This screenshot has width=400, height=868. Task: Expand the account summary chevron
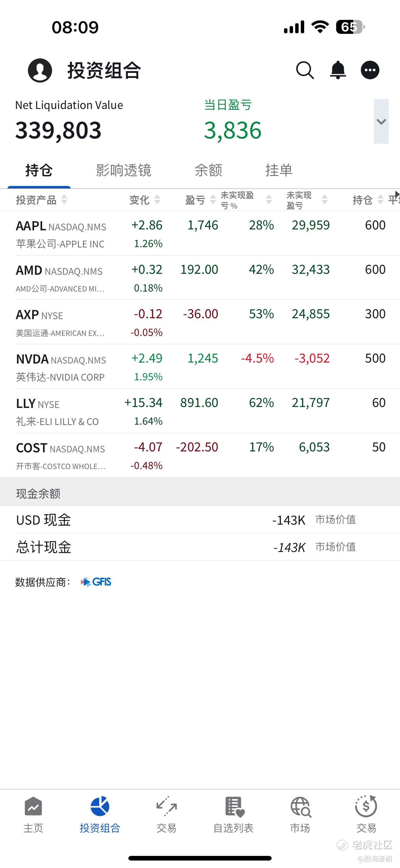pyautogui.click(x=381, y=121)
